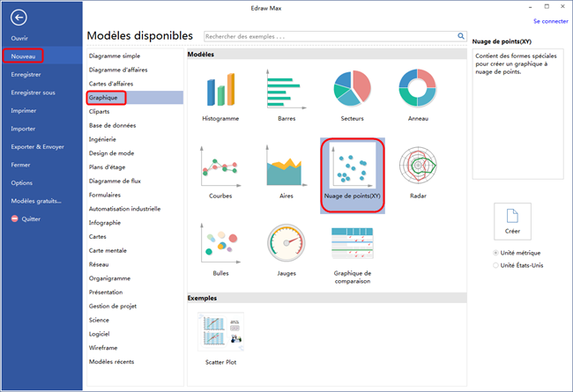Open Exporter & Envoyer
The height and width of the screenshot is (392, 573).
tap(37, 146)
